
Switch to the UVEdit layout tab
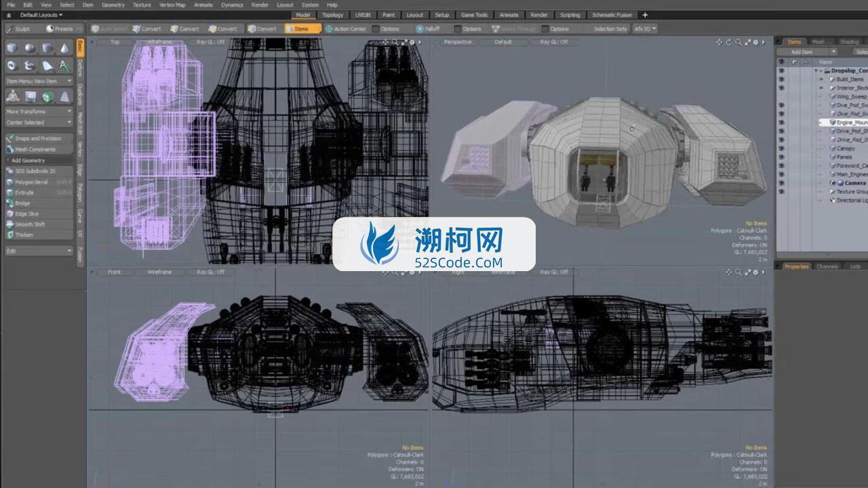[x=363, y=15]
